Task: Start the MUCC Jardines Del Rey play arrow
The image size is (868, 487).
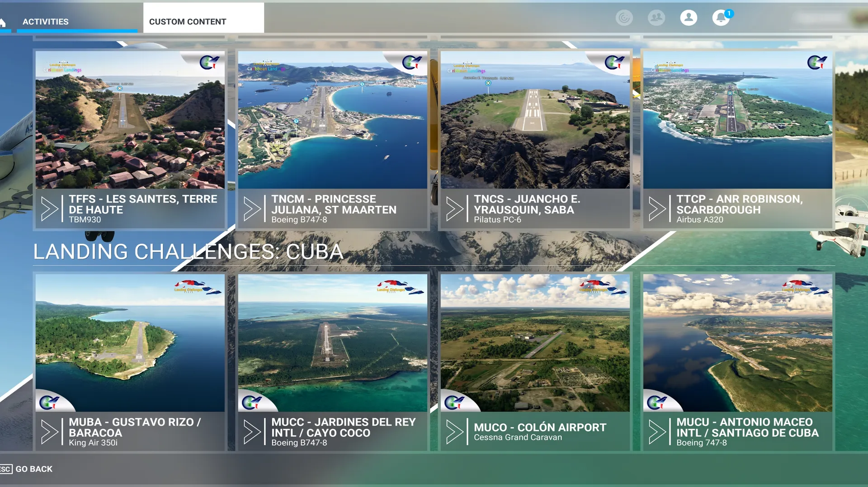Action: pos(252,432)
